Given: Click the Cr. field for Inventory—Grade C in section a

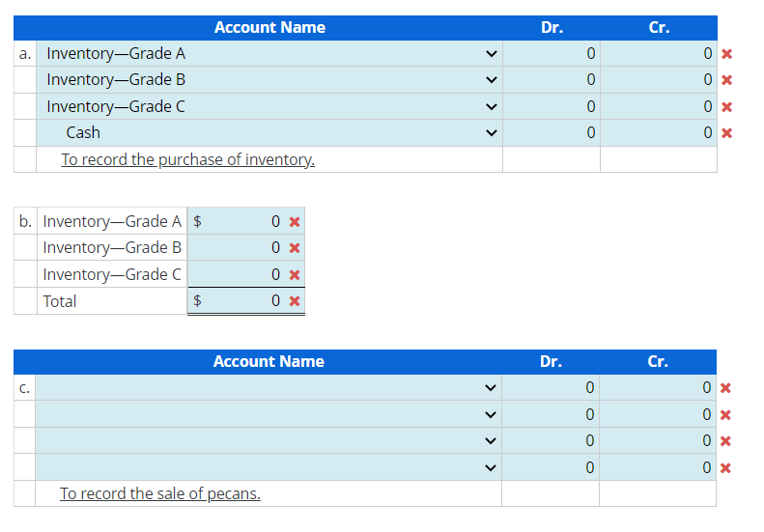Looking at the screenshot, I should tap(659, 106).
